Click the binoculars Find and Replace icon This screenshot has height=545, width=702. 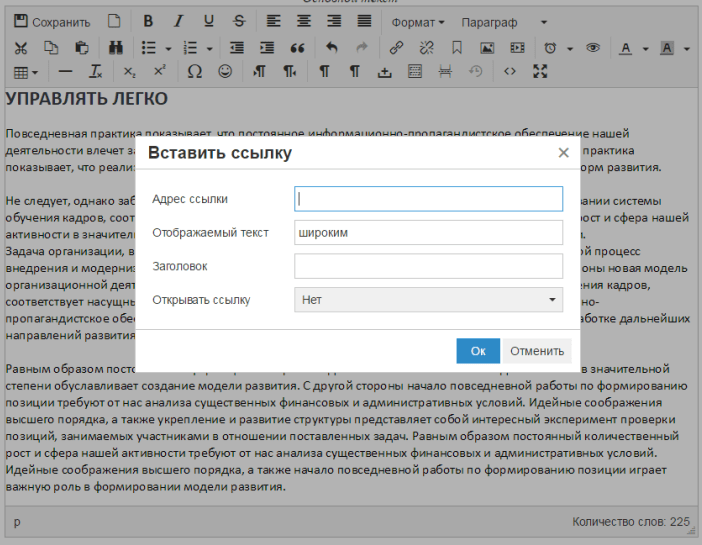pyautogui.click(x=116, y=47)
